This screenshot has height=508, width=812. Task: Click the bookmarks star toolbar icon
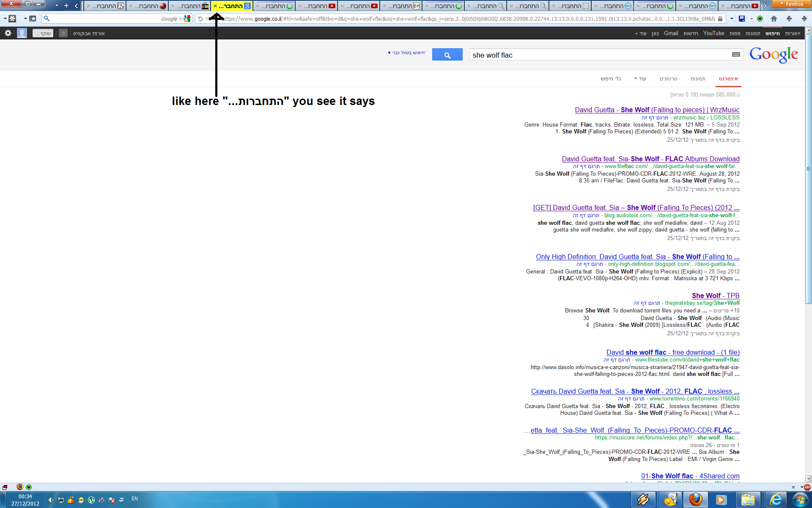coord(33,19)
